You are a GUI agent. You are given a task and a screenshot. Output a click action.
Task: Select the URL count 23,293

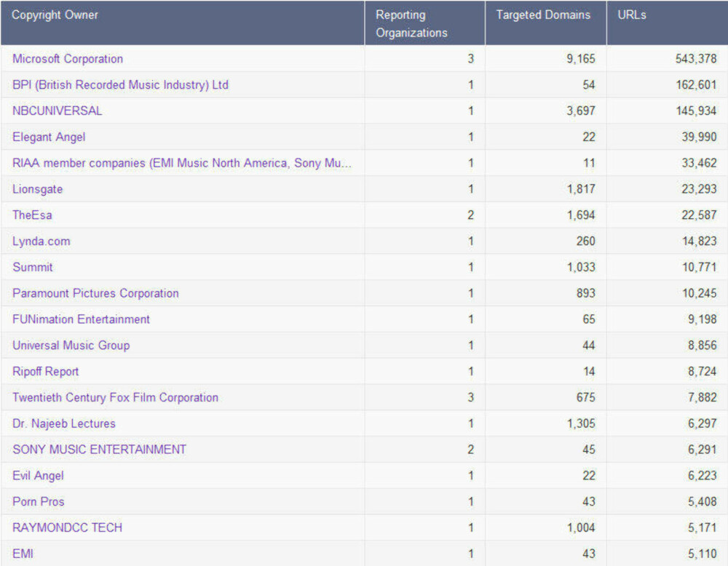(x=699, y=189)
